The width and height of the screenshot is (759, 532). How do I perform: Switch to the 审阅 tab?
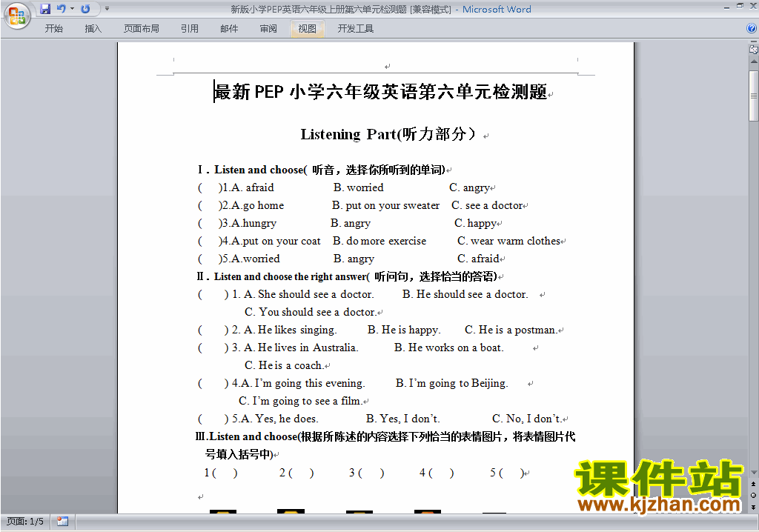point(268,29)
